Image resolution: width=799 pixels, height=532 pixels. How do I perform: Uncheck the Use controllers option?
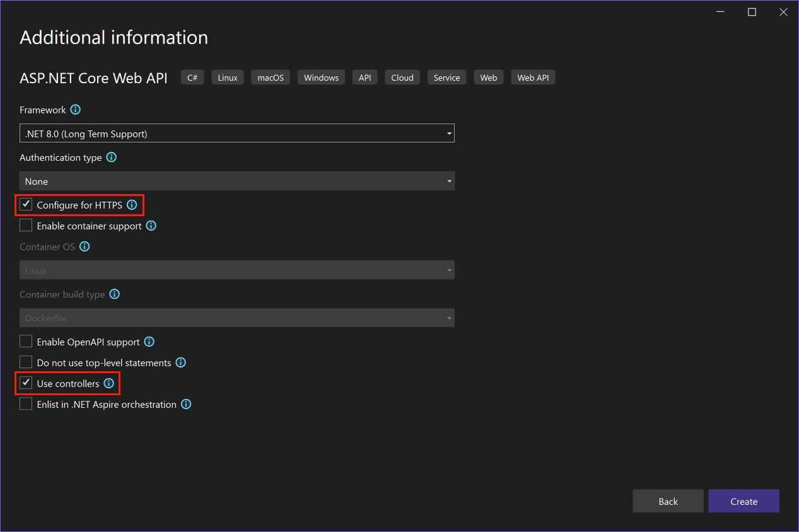click(26, 383)
